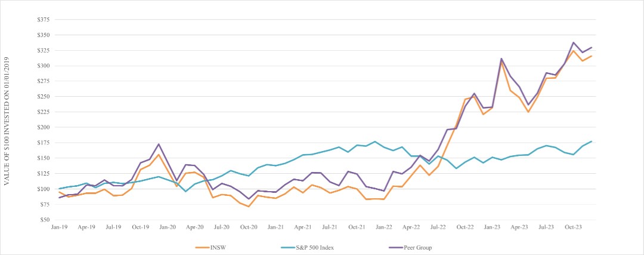Image resolution: width=644 pixels, height=255 pixels.
Task: Click the Oct-23 x-axis label
Action: click(573, 227)
